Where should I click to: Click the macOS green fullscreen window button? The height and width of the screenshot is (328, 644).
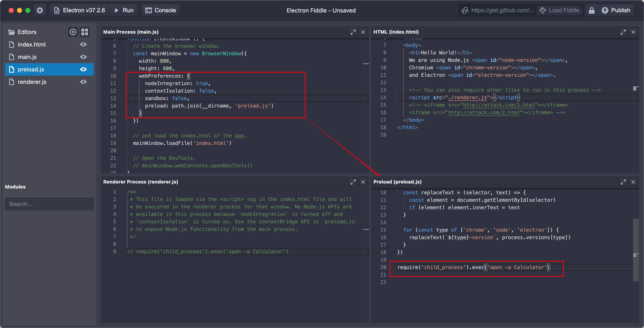pos(28,10)
